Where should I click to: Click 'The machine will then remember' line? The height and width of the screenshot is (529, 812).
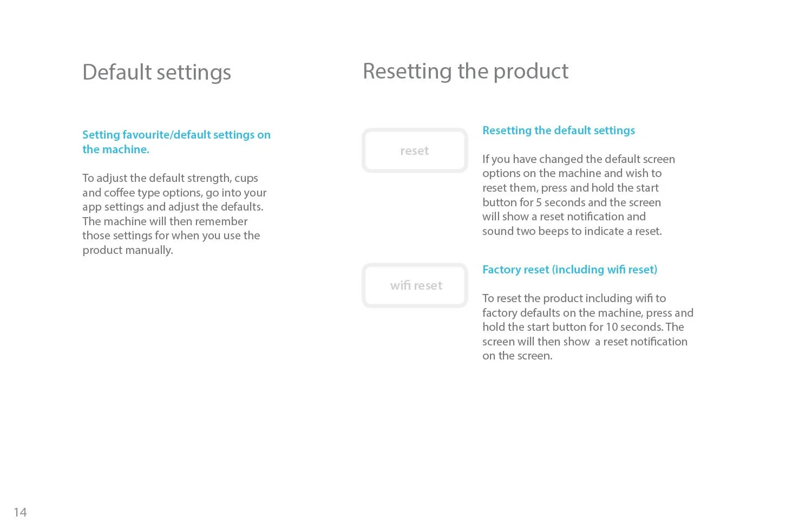165,221
